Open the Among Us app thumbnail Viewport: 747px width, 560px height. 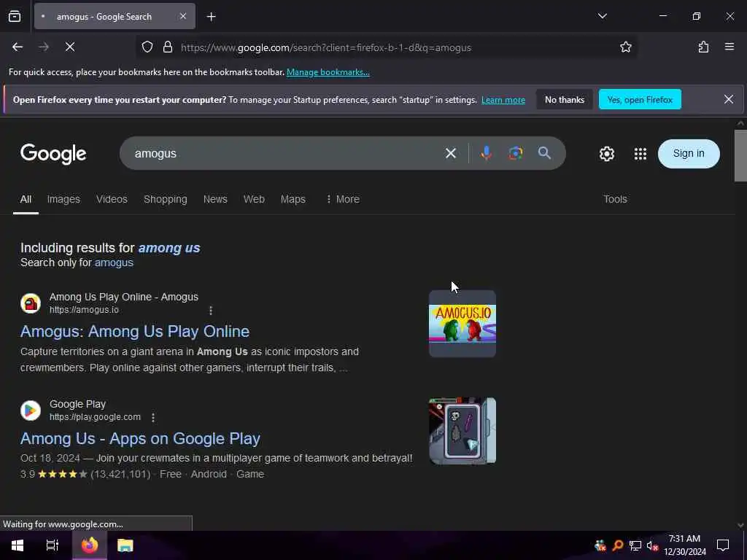462,431
